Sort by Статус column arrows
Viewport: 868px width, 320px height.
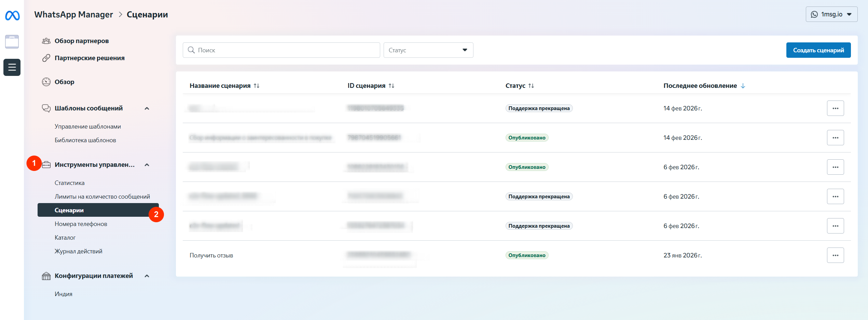coord(531,86)
